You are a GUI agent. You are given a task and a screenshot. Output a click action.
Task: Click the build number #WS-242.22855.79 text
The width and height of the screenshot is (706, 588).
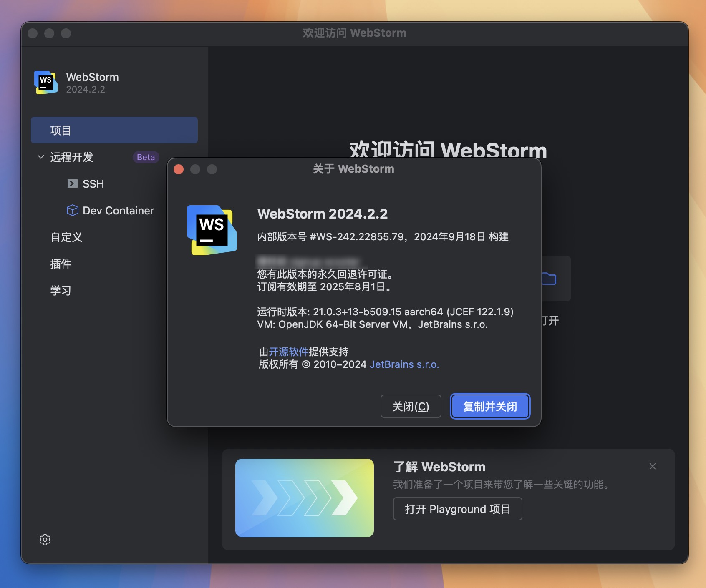[x=357, y=237]
